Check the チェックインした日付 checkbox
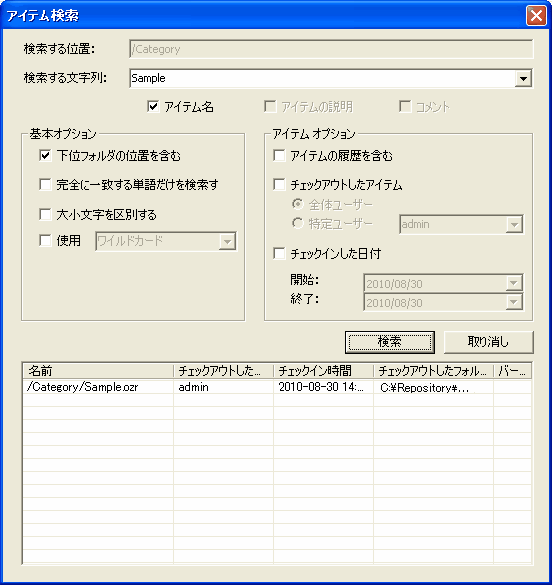This screenshot has width=552, height=585. (279, 253)
